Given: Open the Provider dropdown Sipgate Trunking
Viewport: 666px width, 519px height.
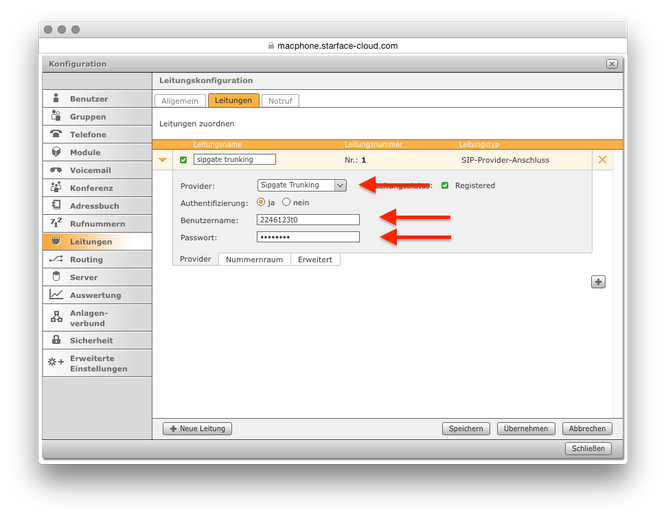Looking at the screenshot, I should point(302,185).
